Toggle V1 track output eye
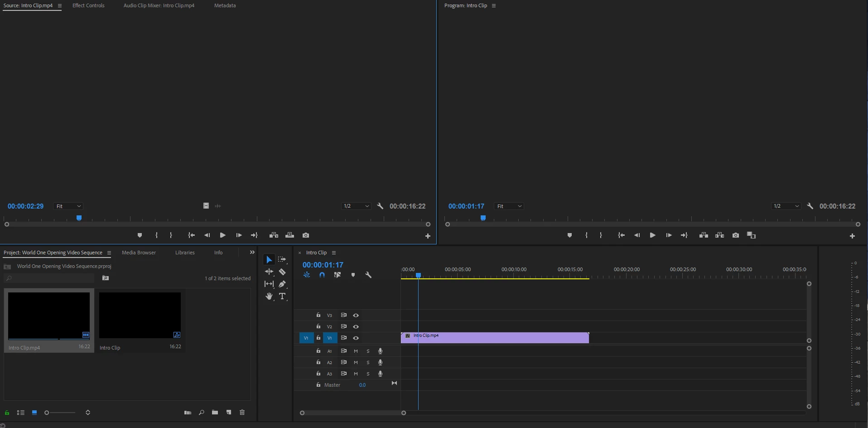This screenshot has width=868, height=428. [x=356, y=338]
